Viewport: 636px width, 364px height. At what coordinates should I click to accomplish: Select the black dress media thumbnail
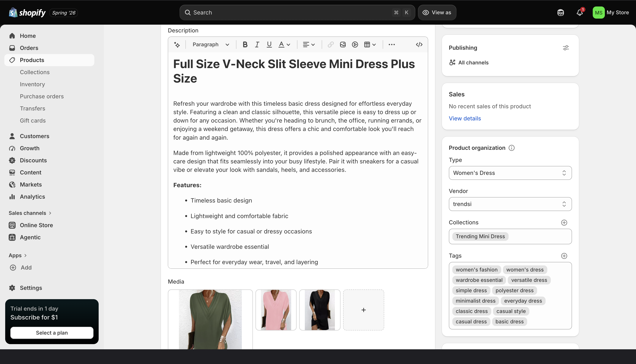pyautogui.click(x=320, y=310)
